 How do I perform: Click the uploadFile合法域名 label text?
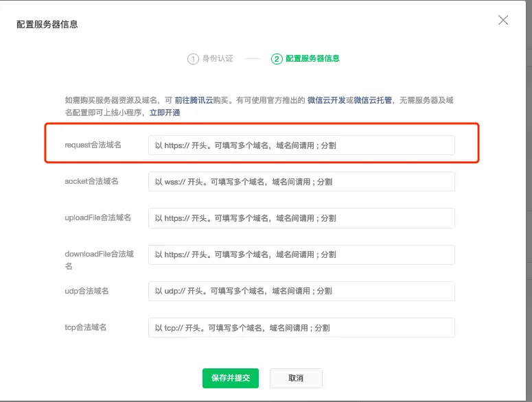97,217
